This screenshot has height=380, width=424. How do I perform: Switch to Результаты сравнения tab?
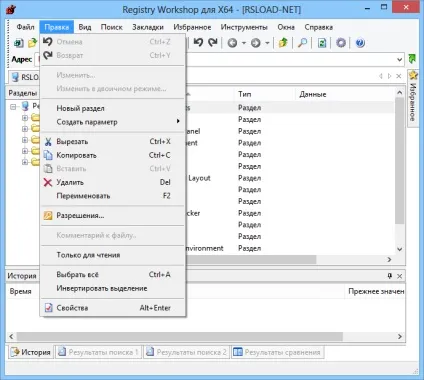coord(277,352)
